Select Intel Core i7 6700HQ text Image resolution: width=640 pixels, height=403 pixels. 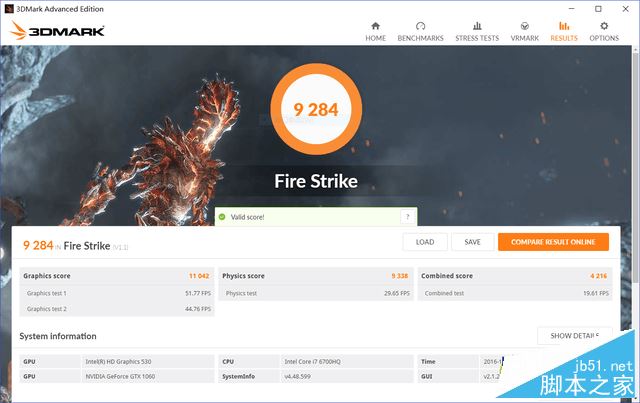click(x=312, y=361)
